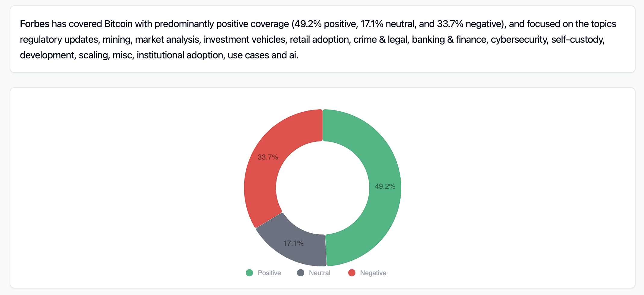
Task: Toggle the Positive series legend label
Action: (x=269, y=273)
